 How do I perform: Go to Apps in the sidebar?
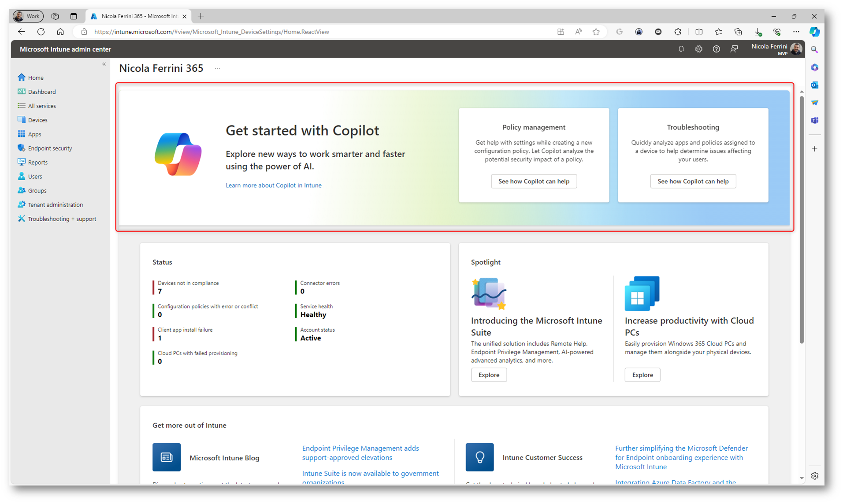pyautogui.click(x=29, y=134)
